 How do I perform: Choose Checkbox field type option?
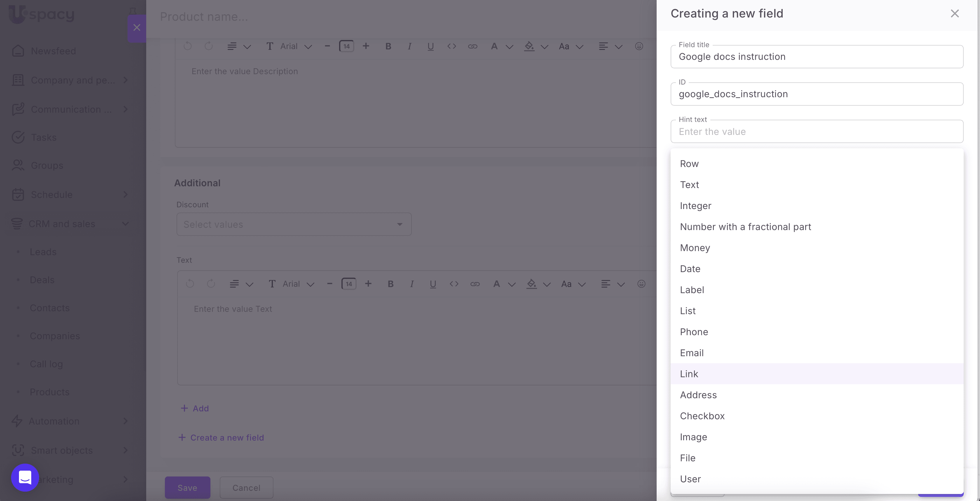(x=702, y=416)
